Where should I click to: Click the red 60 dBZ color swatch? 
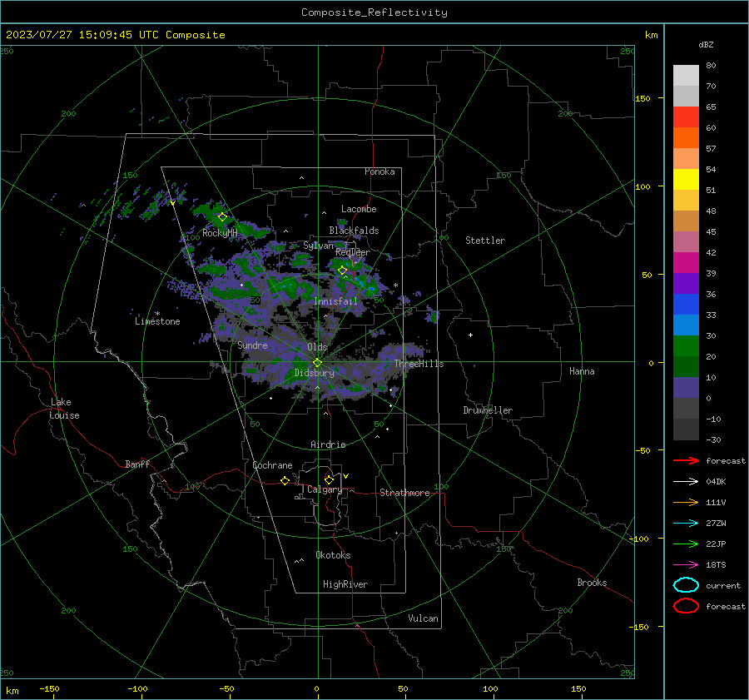(x=686, y=117)
